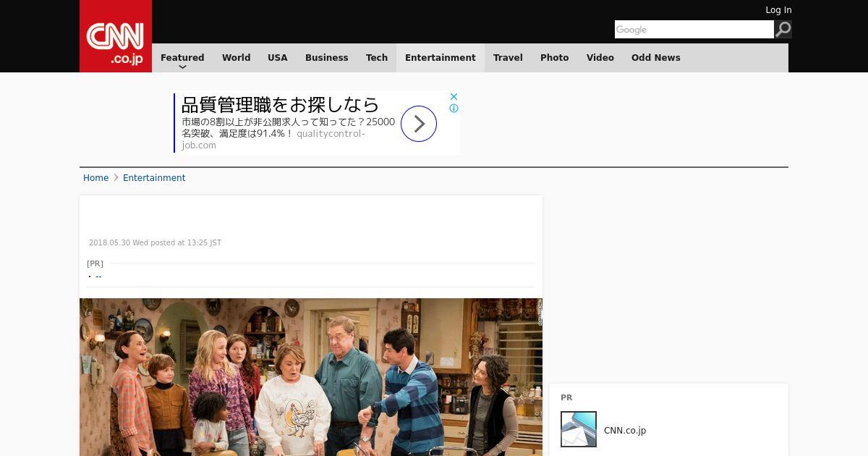
Task: Open the Business section
Action: pos(327,58)
